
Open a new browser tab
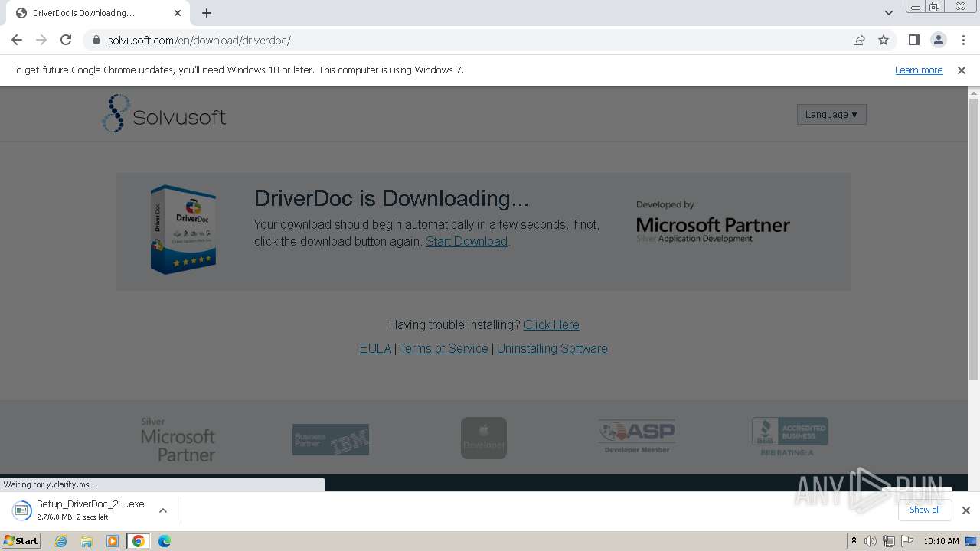(x=207, y=13)
